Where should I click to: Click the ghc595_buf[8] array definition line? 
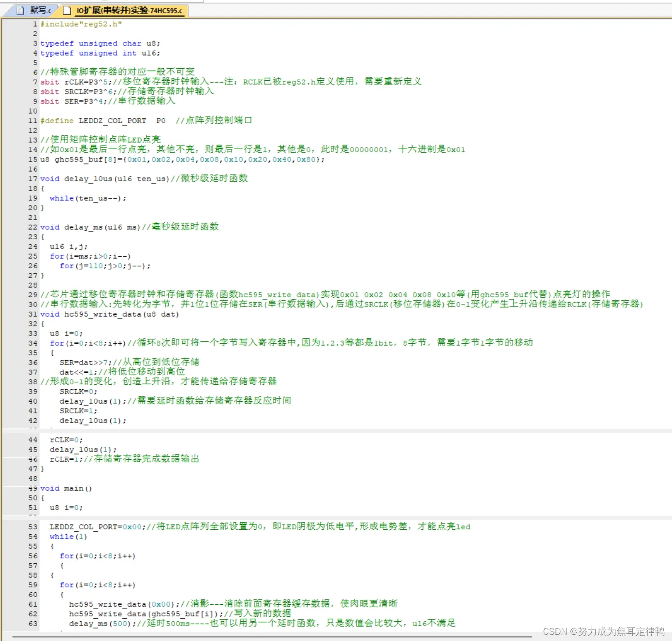pyautogui.click(x=183, y=160)
